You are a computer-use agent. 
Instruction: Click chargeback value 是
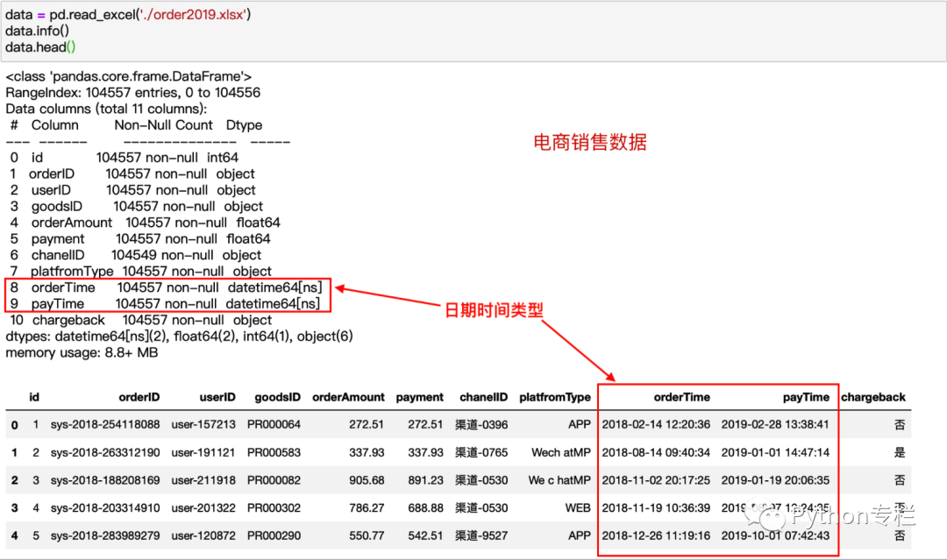900,452
